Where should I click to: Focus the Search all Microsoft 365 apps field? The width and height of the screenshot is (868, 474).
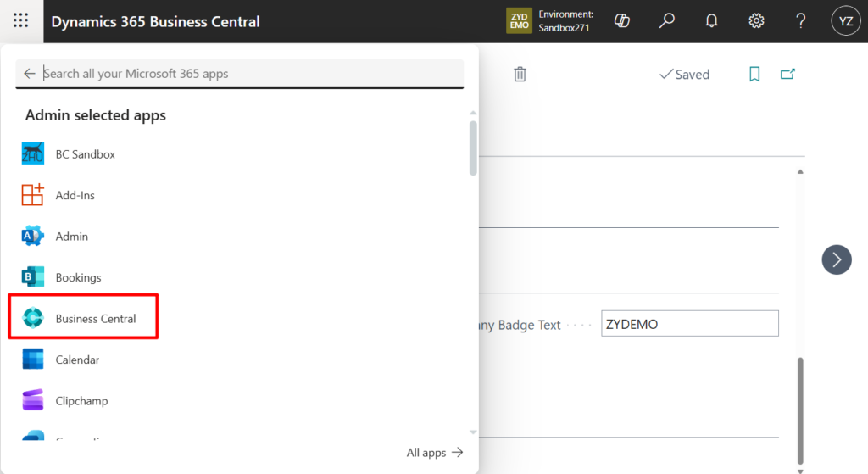pos(250,74)
